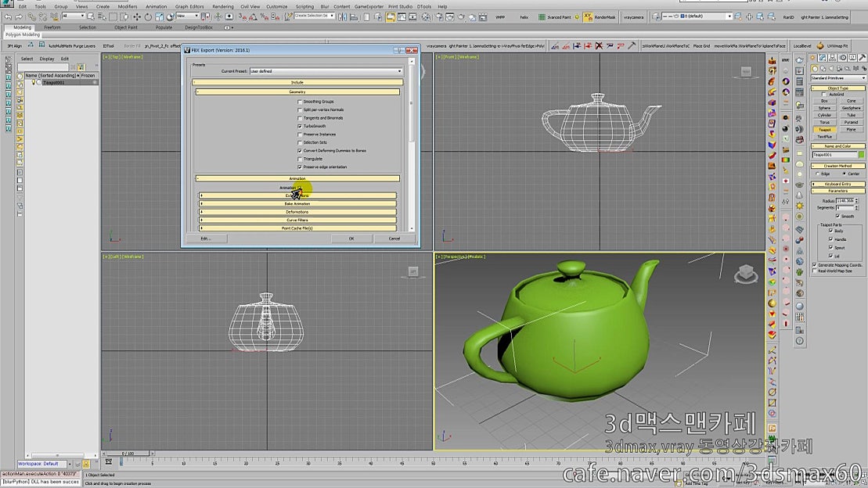The width and height of the screenshot is (868, 488).
Task: Click the Mirror tool icon
Action: pos(341,16)
